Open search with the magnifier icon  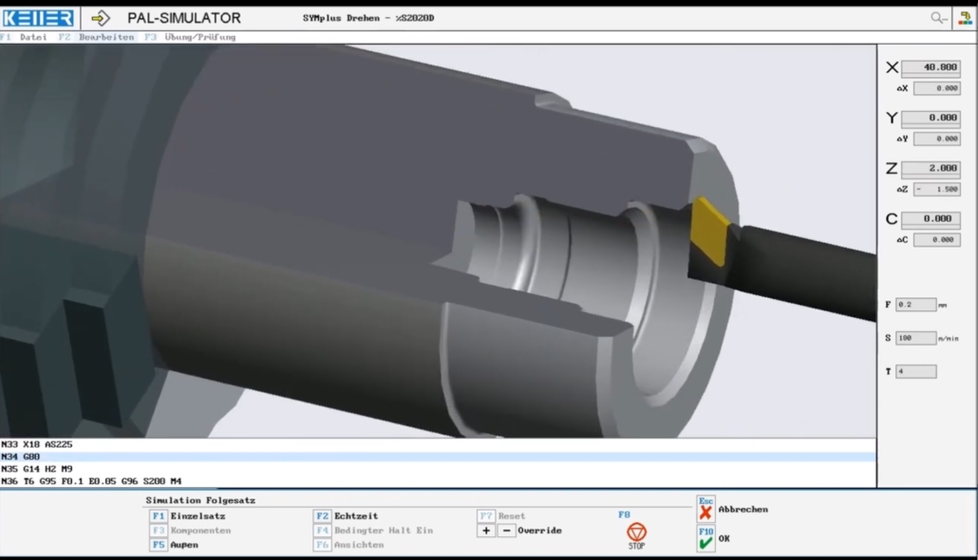click(936, 16)
